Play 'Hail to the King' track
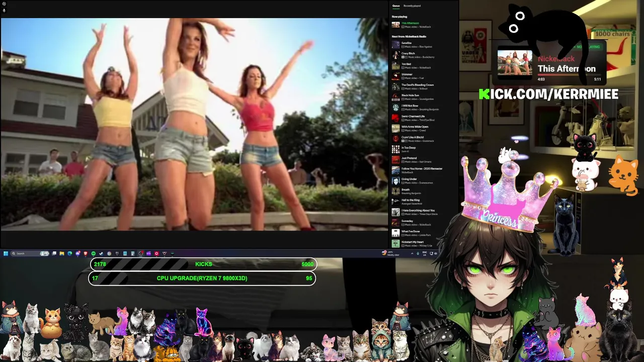This screenshot has height=362, width=644. pos(423,202)
